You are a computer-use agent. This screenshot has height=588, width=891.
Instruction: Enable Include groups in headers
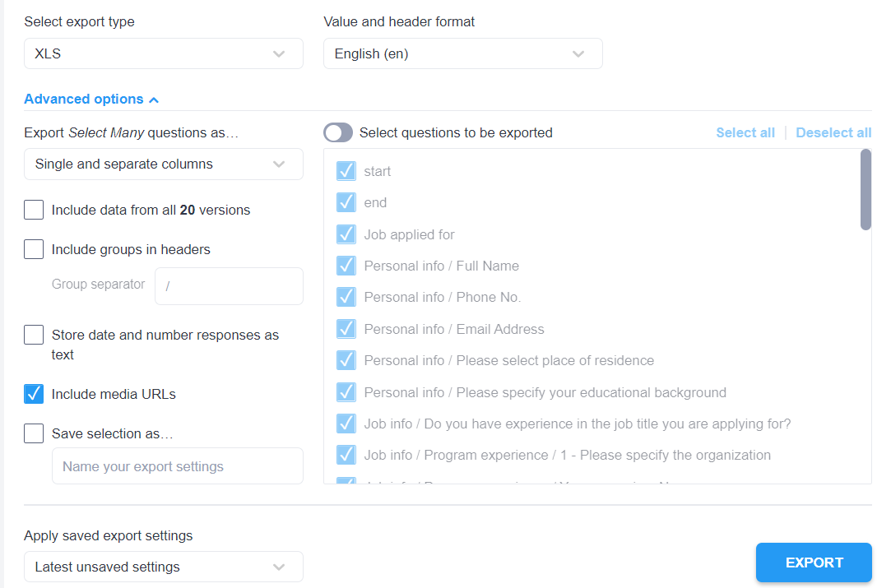34,249
